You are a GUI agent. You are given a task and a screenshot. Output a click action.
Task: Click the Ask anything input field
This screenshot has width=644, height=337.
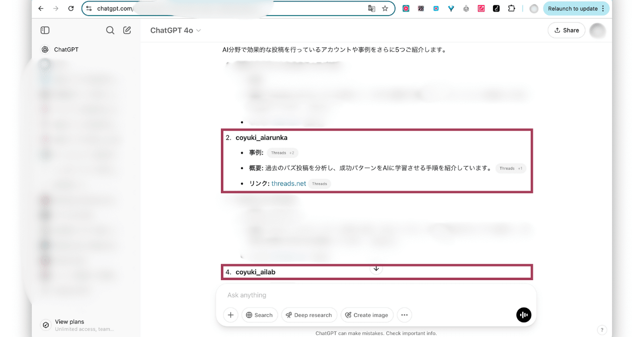click(352, 295)
